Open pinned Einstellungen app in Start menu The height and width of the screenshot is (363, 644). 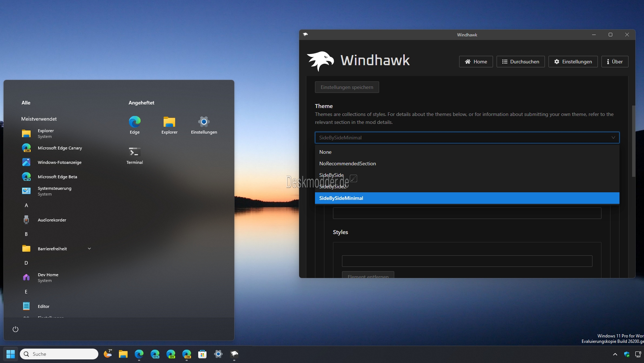[204, 125]
